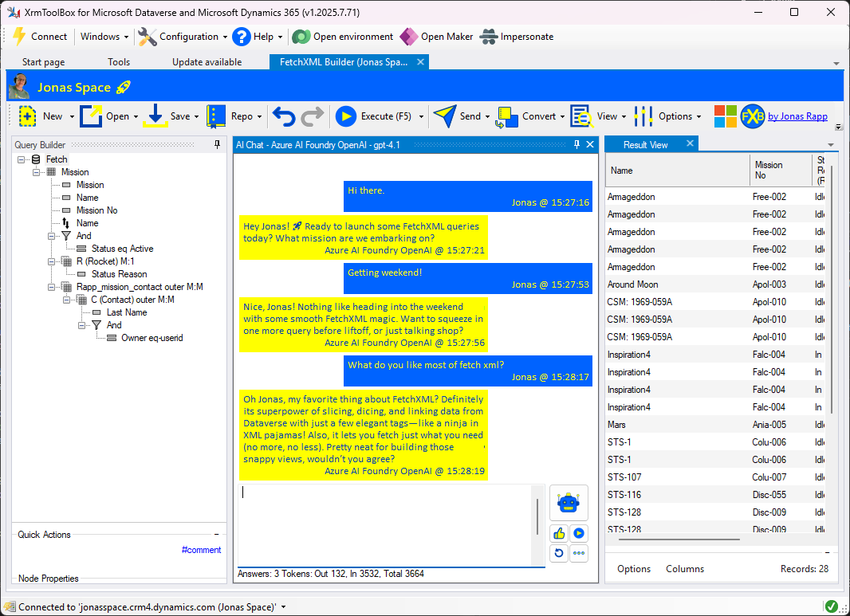Pin the AI Chat panel
The height and width of the screenshot is (616, 850).
coord(577,144)
